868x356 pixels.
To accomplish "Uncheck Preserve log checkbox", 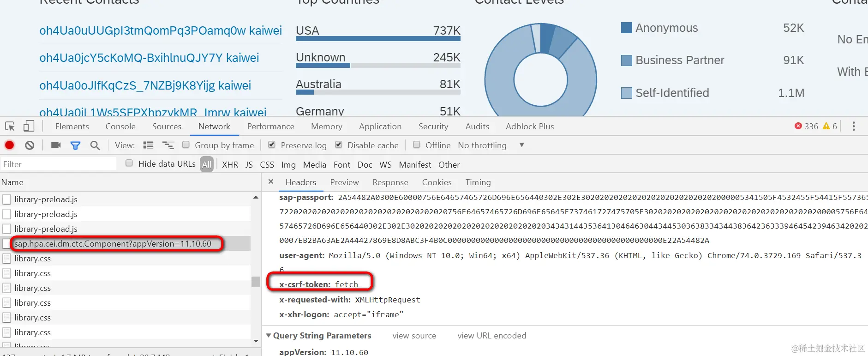I will tap(272, 145).
